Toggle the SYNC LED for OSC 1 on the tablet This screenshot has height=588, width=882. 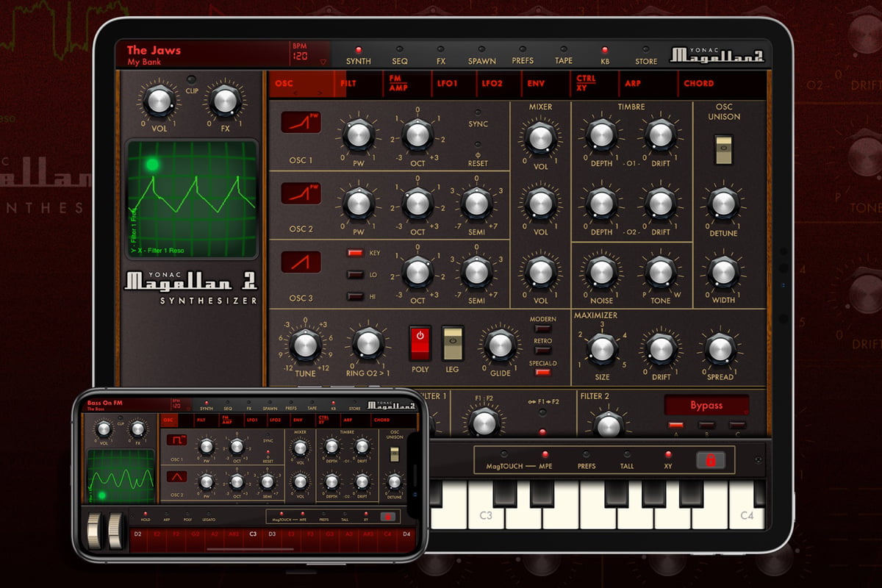[x=478, y=112]
